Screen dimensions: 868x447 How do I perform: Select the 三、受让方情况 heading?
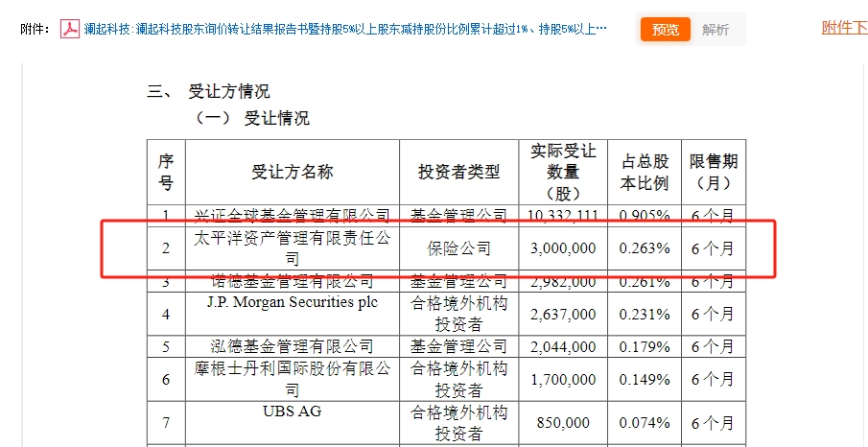208,91
